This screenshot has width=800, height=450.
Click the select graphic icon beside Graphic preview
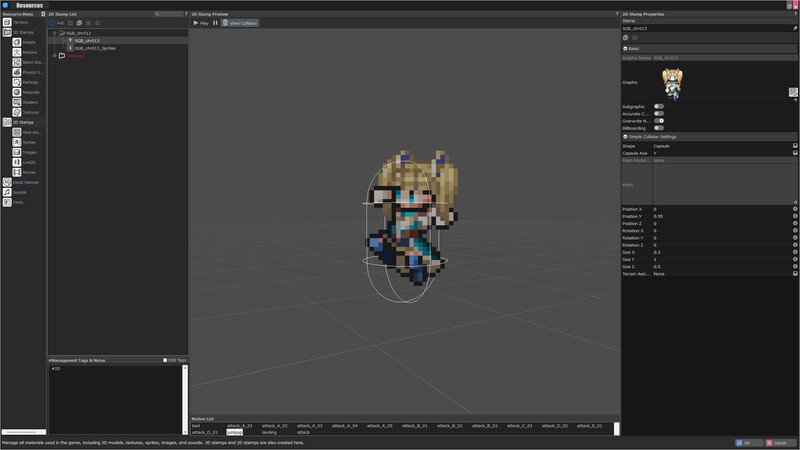tap(793, 92)
